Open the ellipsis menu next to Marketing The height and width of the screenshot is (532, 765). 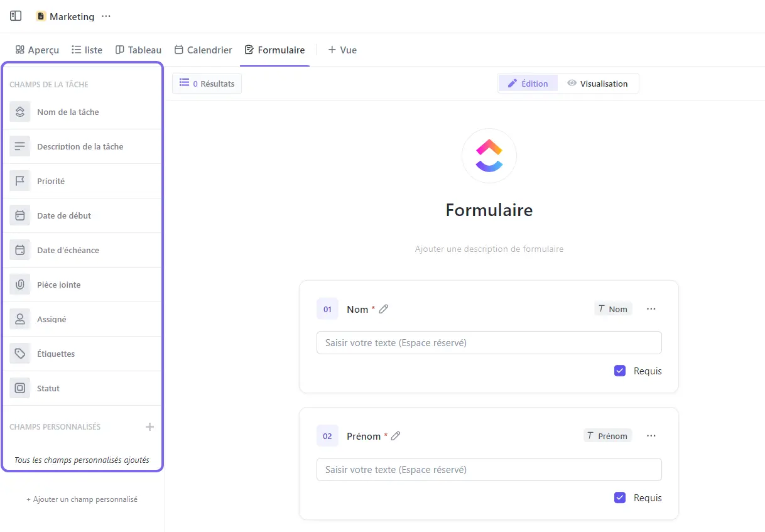click(106, 16)
